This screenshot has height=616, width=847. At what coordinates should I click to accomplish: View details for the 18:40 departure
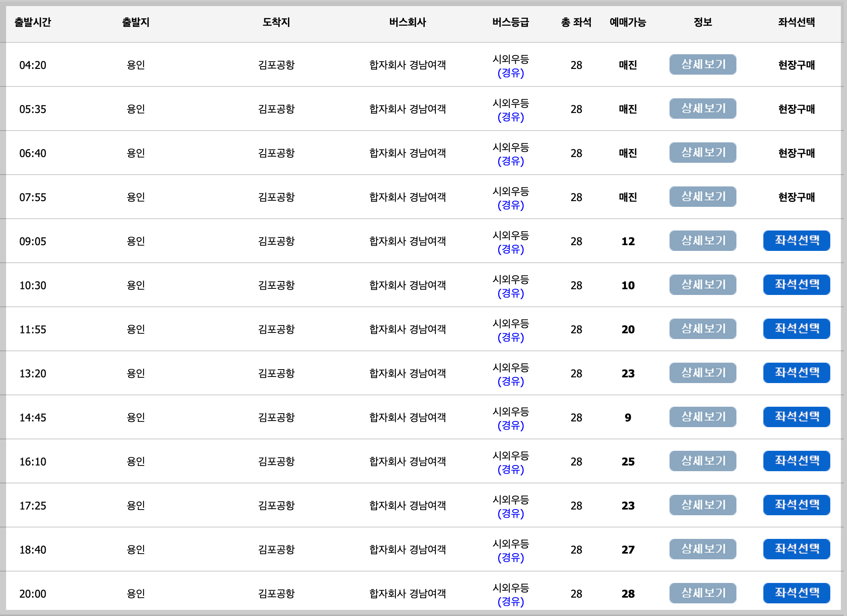(x=703, y=549)
